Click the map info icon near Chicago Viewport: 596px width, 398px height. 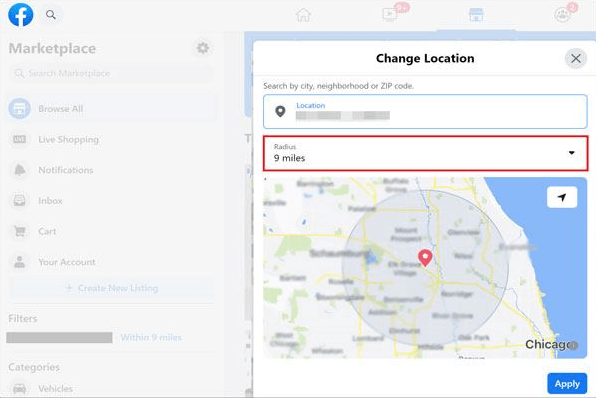pyautogui.click(x=574, y=345)
